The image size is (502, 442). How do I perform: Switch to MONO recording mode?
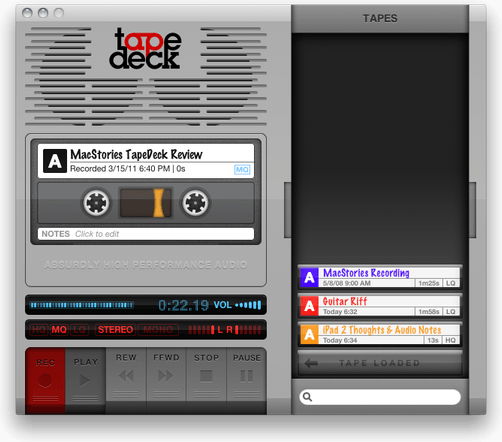click(x=158, y=330)
